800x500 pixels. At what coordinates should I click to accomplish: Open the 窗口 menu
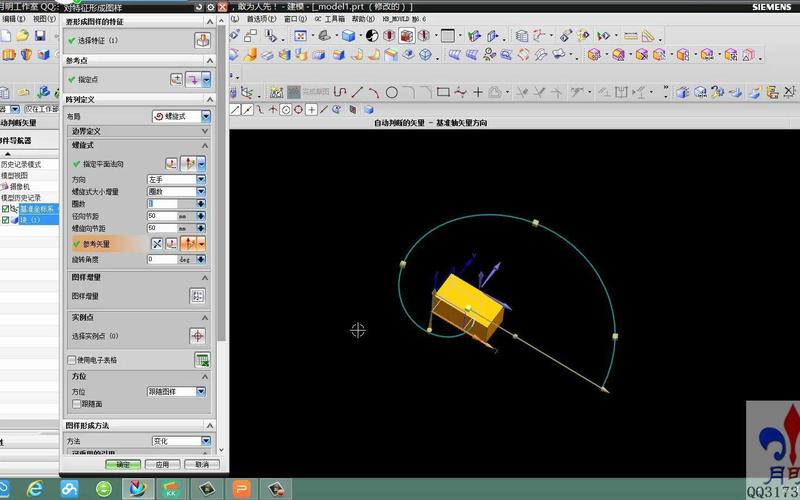click(295, 18)
